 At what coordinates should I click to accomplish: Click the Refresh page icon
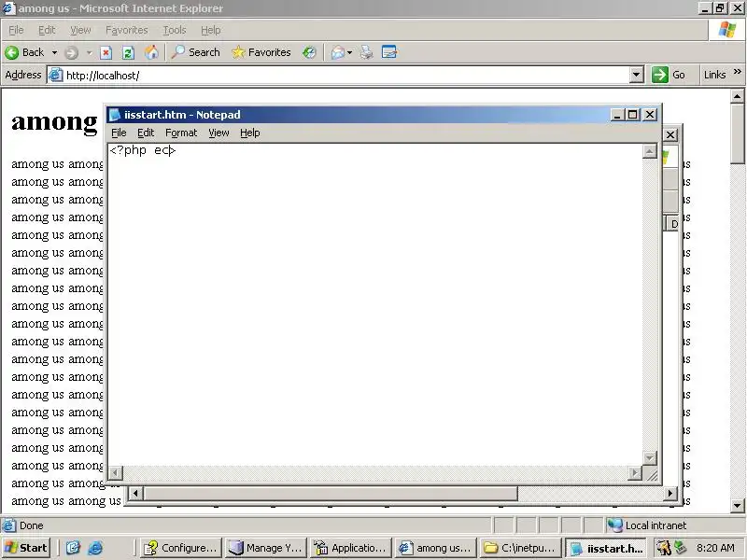click(x=128, y=52)
